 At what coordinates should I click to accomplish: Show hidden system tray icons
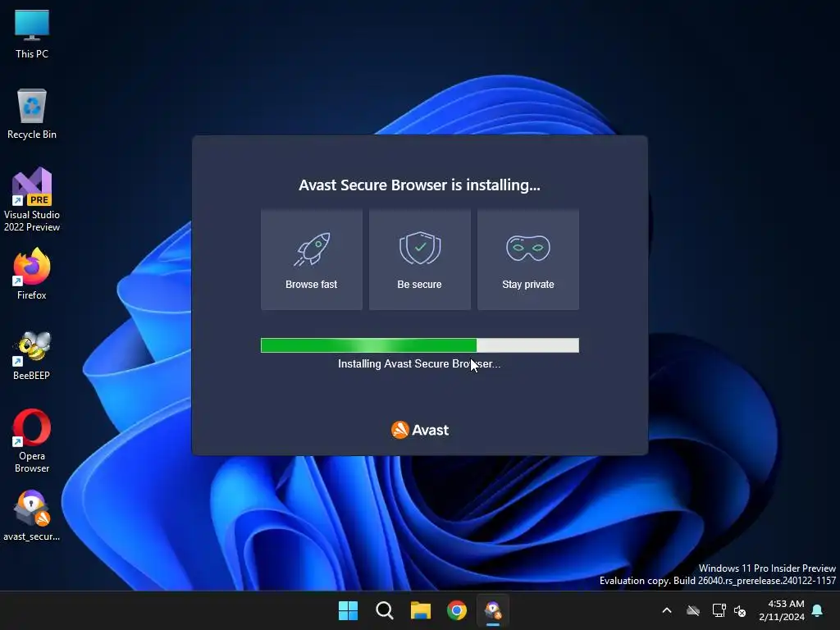667,610
